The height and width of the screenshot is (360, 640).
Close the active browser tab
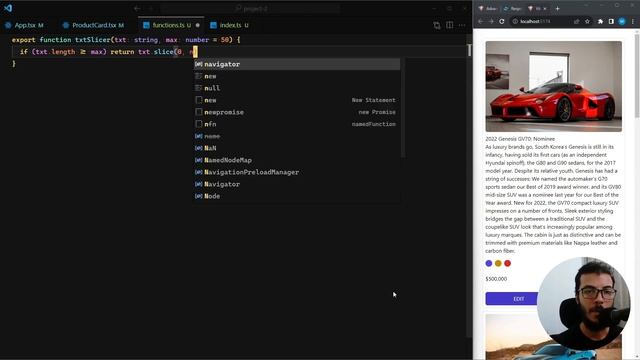coord(545,9)
